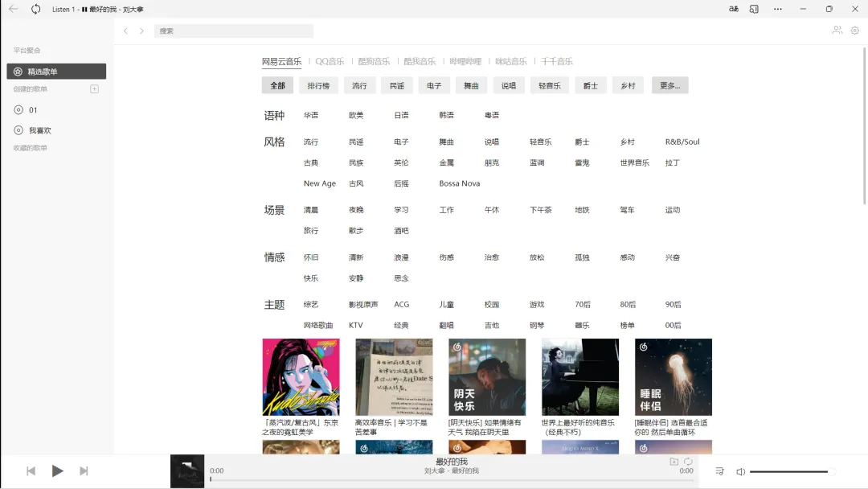Image resolution: width=868 pixels, height=489 pixels.
Task: Click the 爵士 filter button in the top row
Action: [591, 85]
